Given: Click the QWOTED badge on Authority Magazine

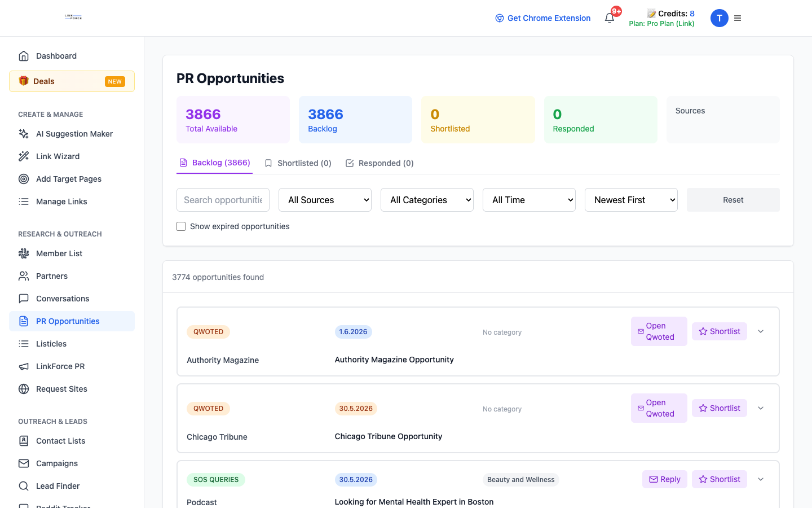Looking at the screenshot, I should (208, 332).
